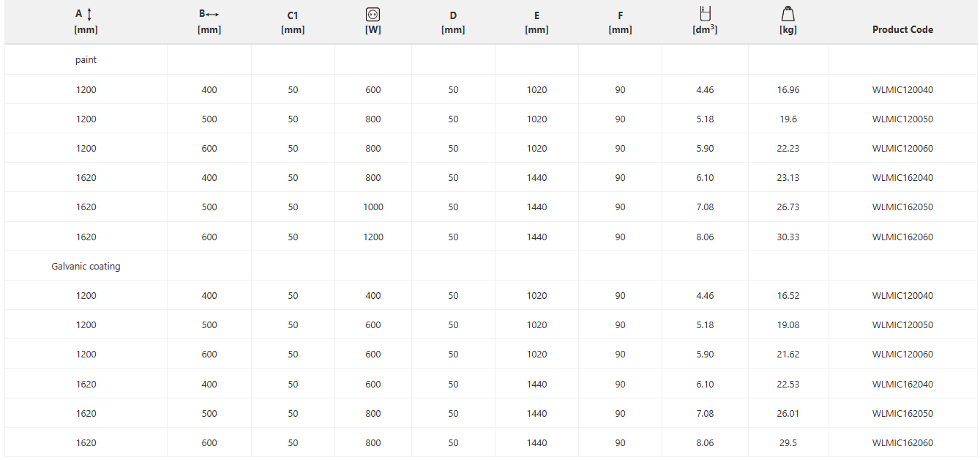Click the horizontal width arrow icon beside B

[213, 14]
